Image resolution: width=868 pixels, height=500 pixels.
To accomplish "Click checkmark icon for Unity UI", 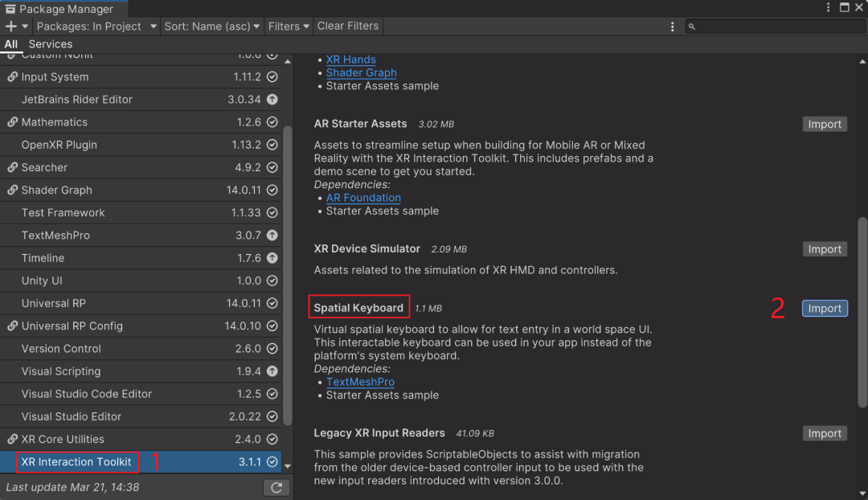I will click(272, 281).
